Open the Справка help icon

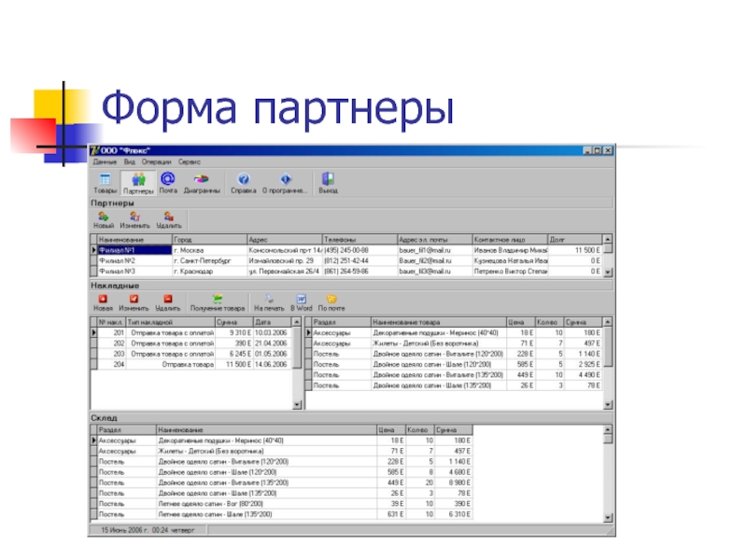click(x=244, y=183)
